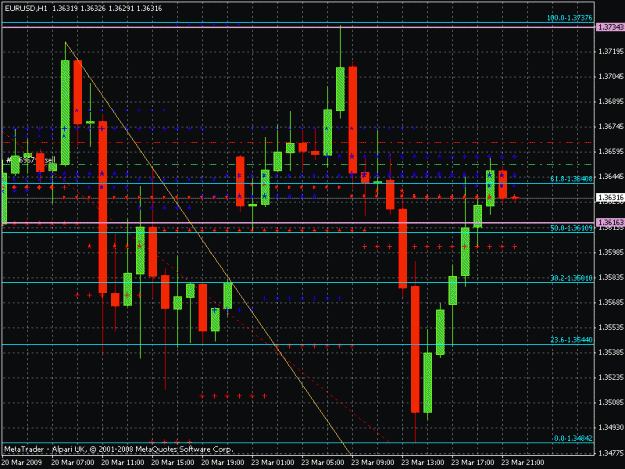Click the 1.35085 price axis value
This screenshot has width=625, height=469.
click(x=610, y=402)
